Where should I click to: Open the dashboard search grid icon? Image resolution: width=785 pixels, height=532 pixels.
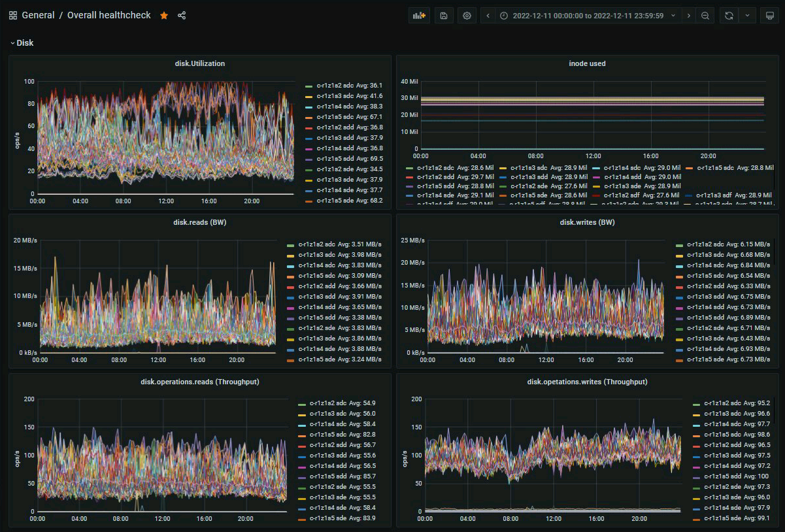13,16
